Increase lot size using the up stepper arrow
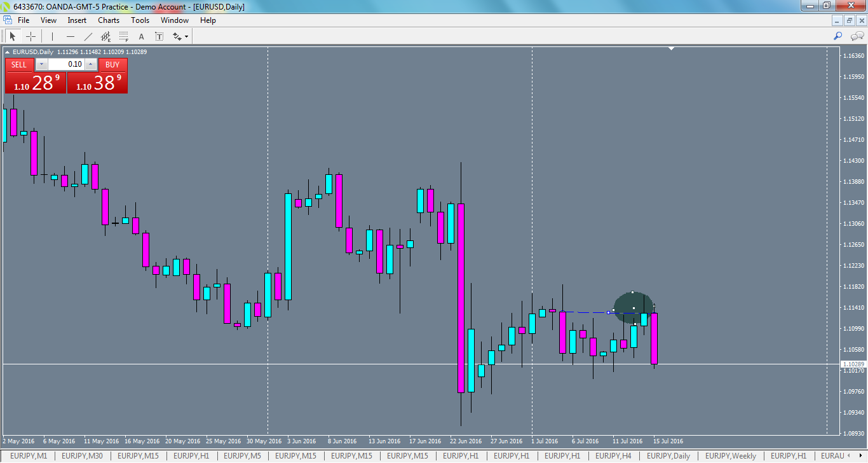 [x=90, y=64]
